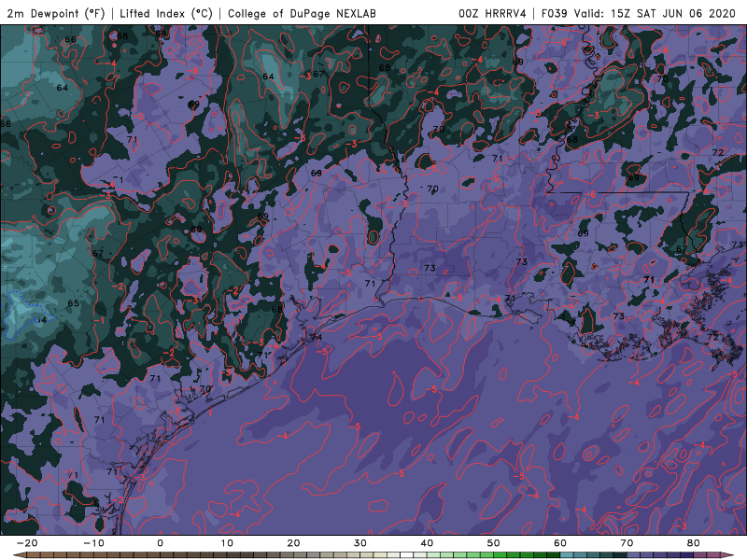Screen dimensions: 747x560
Task: Pick the teal color segment under the 60 label
Action: (x=567, y=555)
